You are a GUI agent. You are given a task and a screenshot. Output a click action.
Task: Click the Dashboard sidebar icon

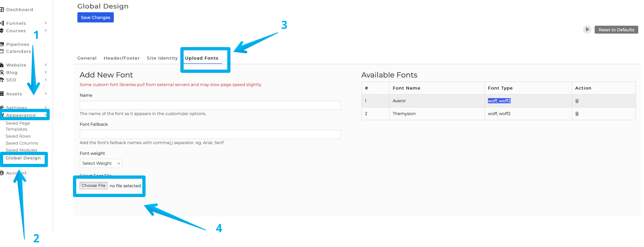click(x=2, y=10)
